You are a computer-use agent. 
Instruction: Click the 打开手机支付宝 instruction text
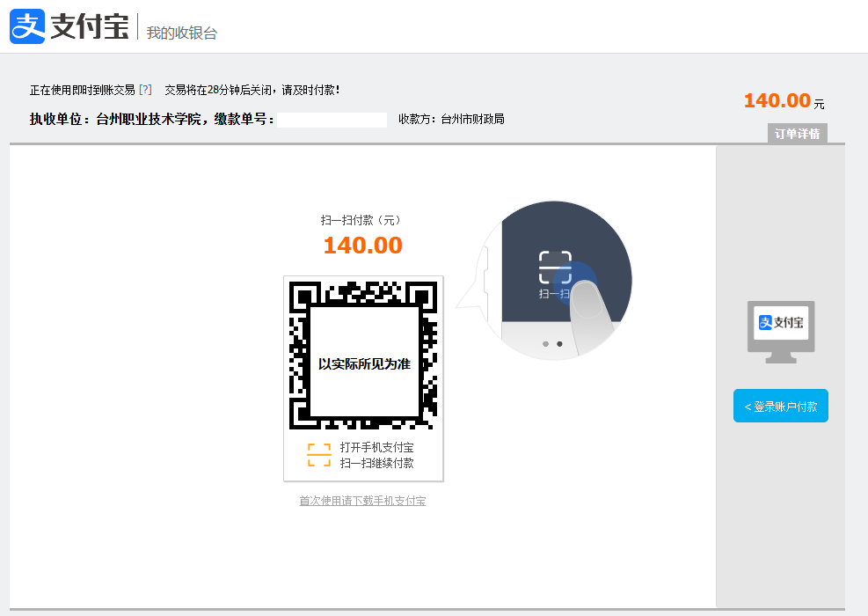pos(376,447)
